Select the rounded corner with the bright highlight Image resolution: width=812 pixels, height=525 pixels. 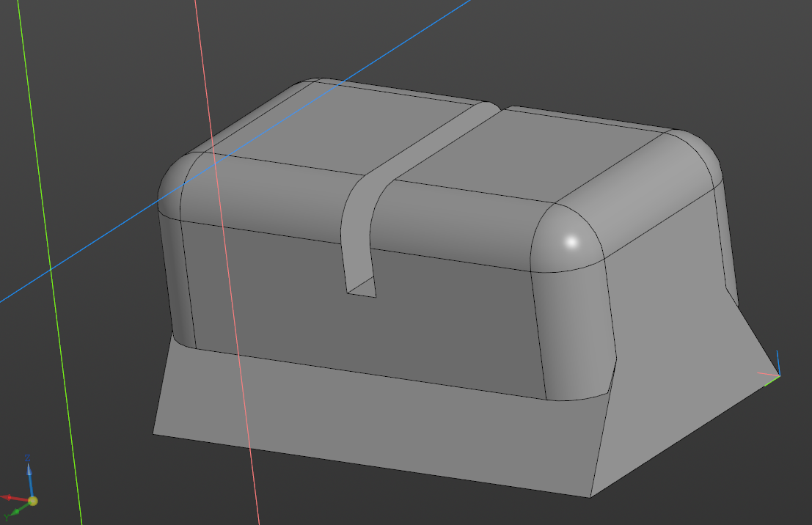(568, 239)
